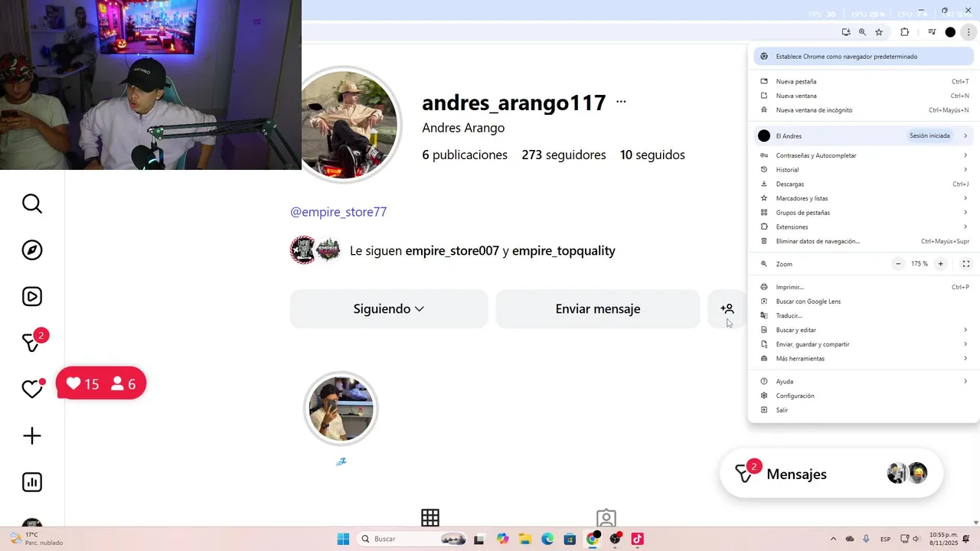Open Instagram search from the sidebar

coord(32,204)
